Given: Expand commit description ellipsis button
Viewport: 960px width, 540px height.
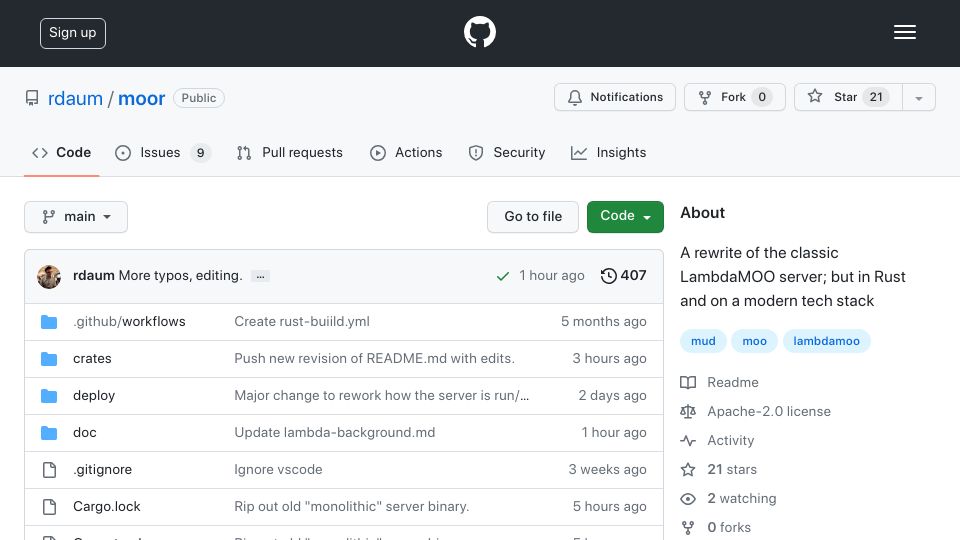Looking at the screenshot, I should [260, 277].
